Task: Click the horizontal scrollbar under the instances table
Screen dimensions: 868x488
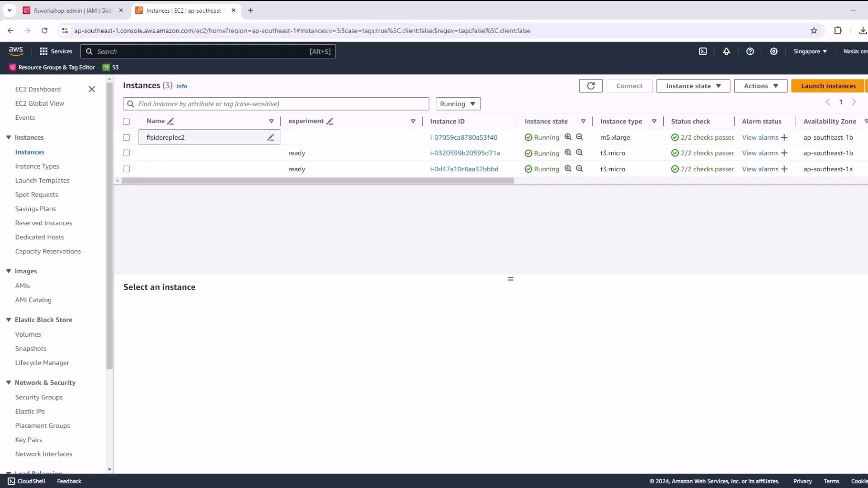Action: [x=317, y=181]
